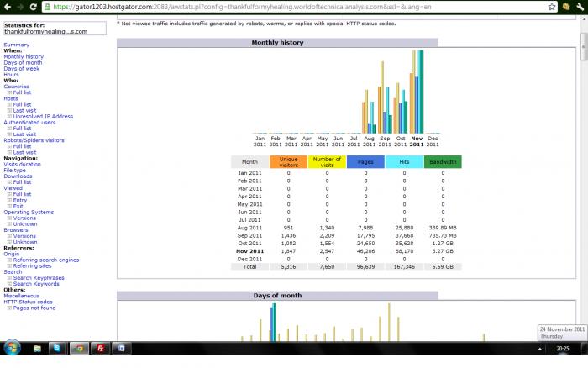Viewport: 588px width, 368px height.
Task: Open Skype from the taskbar
Action: coord(57,349)
